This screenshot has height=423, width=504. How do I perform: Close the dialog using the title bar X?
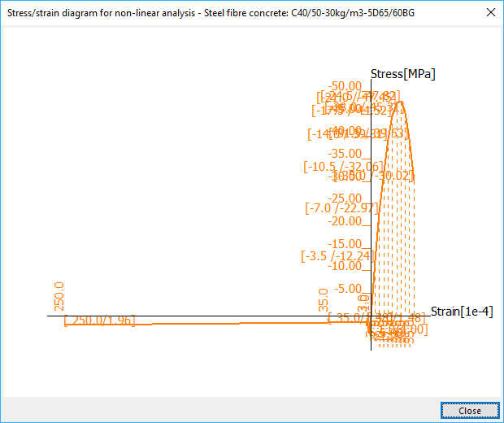pyautogui.click(x=489, y=12)
